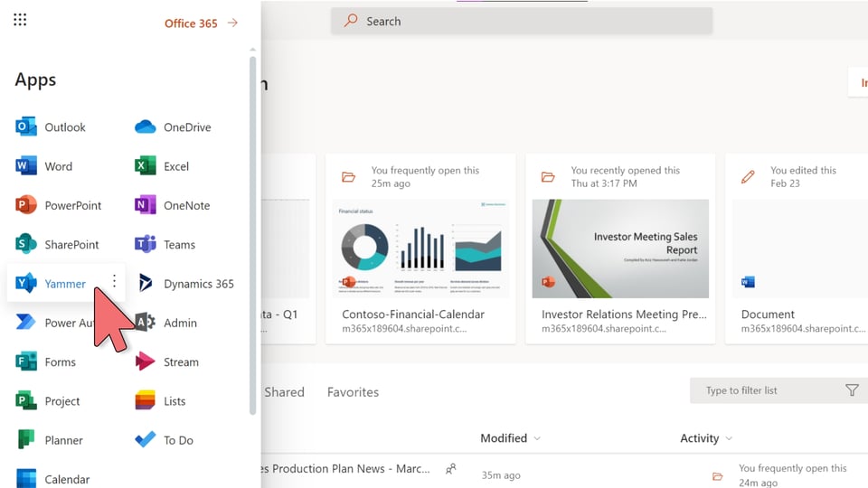Image resolution: width=868 pixels, height=488 pixels.
Task: Switch to the Shared tab
Action: coord(284,392)
